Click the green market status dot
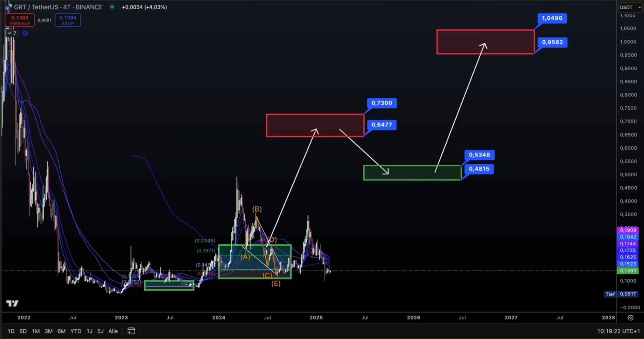Image resolution: width=644 pixels, height=339 pixels. 112,7
